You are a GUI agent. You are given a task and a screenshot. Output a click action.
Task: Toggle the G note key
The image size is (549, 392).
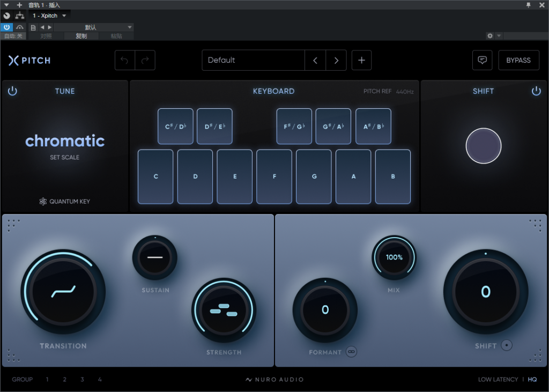click(x=314, y=176)
